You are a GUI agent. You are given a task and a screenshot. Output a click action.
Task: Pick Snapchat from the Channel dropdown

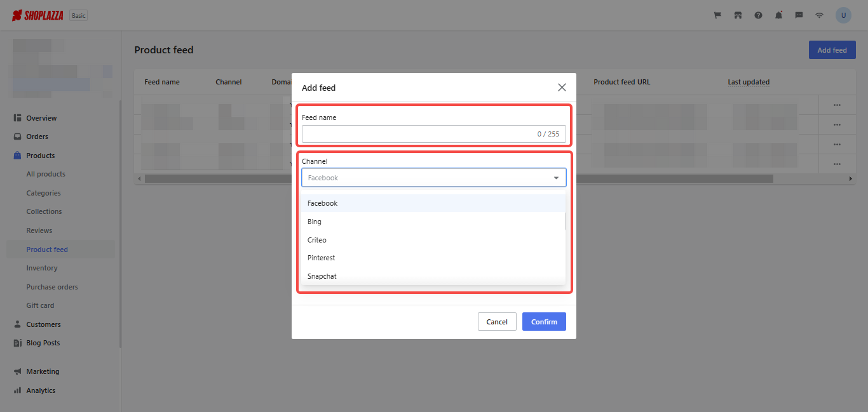tap(433, 276)
